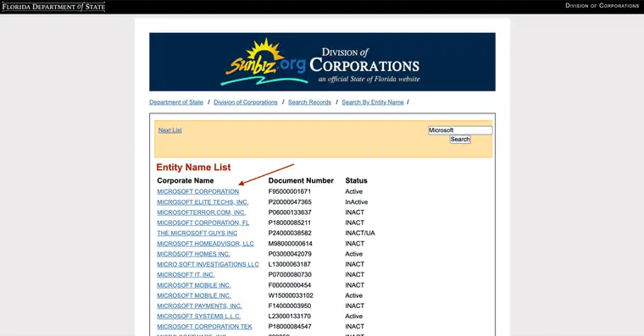The height and width of the screenshot is (336, 644).
Task: Click the Corporate Name column header
Action: (186, 180)
